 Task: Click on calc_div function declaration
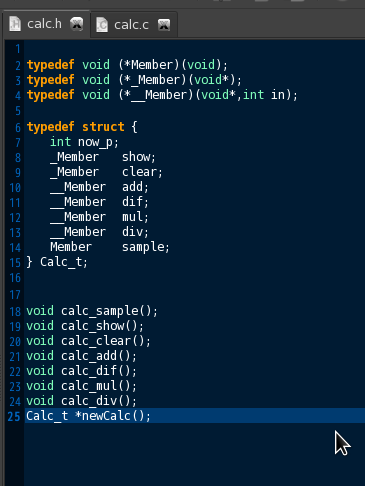[82, 401]
